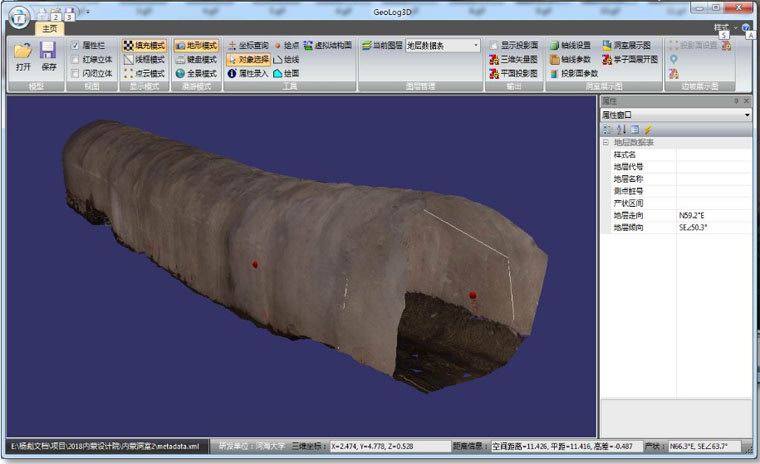Enable the 闪闭立体 checkbox

point(75,73)
